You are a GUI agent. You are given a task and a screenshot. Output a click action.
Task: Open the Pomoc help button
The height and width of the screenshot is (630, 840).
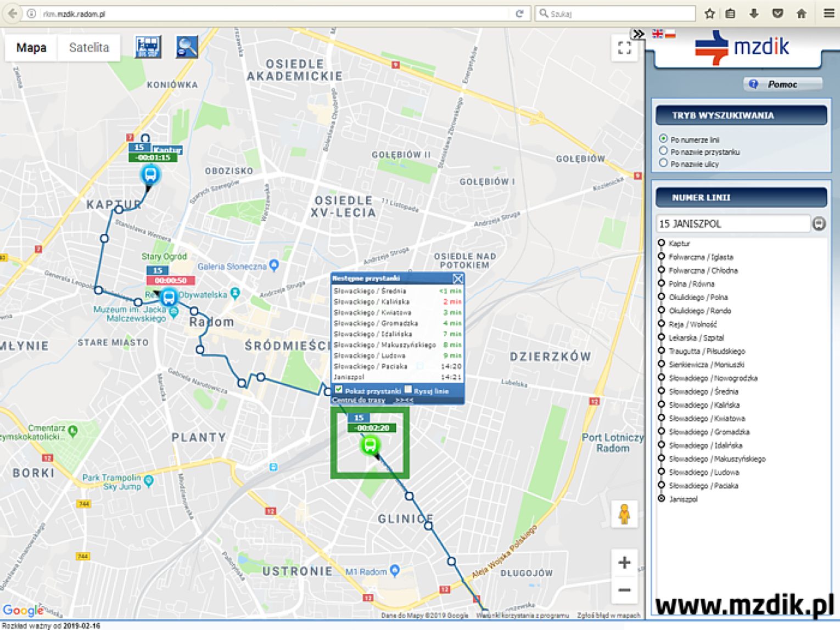point(782,84)
